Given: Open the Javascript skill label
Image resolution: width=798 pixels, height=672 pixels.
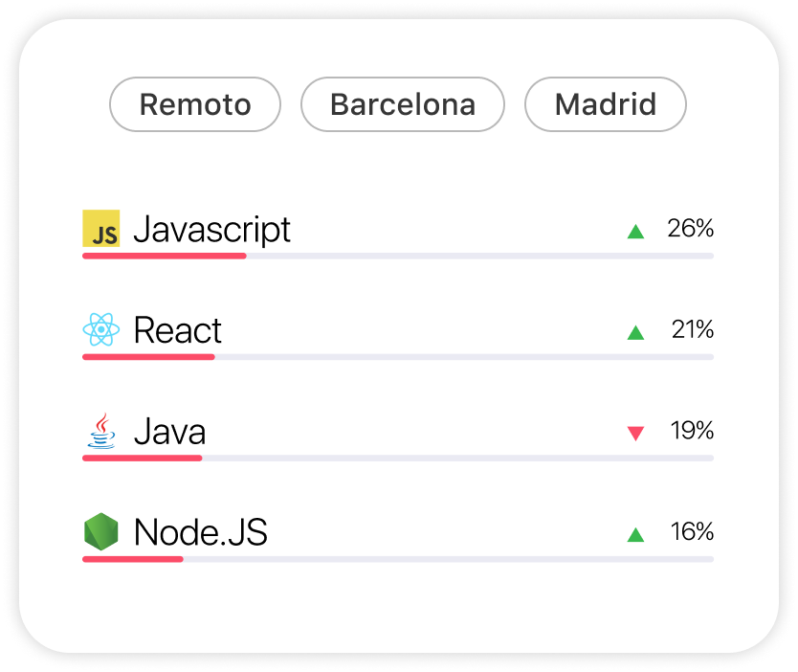Looking at the screenshot, I should [211, 229].
